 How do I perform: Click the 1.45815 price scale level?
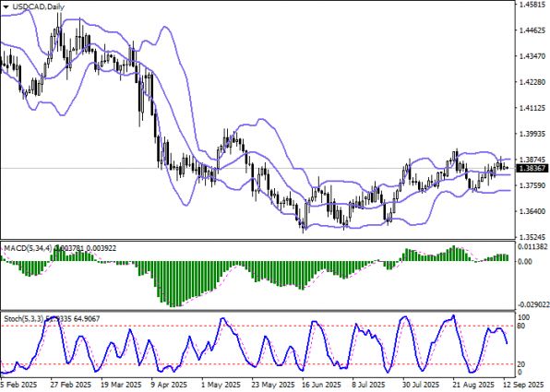(532, 5)
